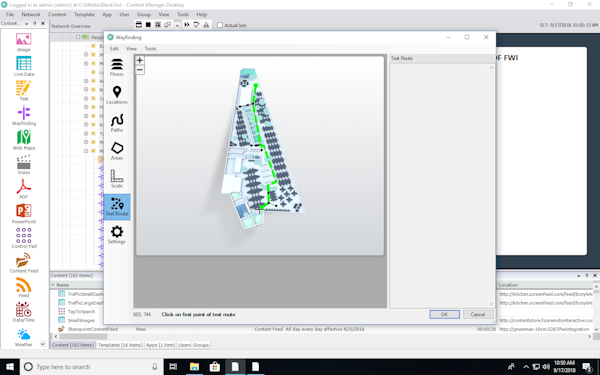
Task: Open Microsoft Store from taskbar
Action: (215, 367)
